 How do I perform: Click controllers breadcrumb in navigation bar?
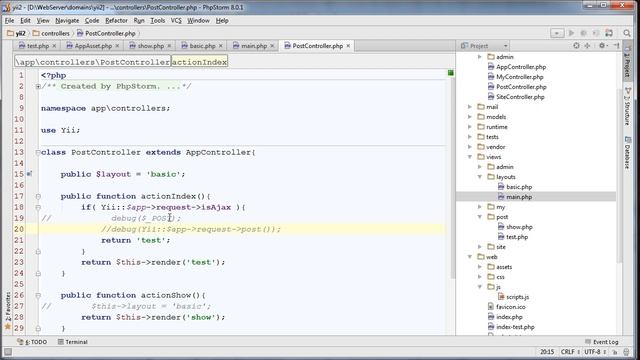click(51, 33)
